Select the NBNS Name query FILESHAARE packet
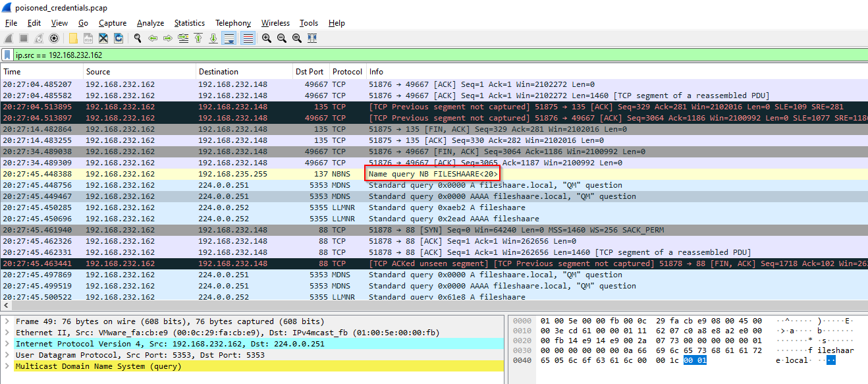Screen dimensions: 868x384 [x=434, y=174]
